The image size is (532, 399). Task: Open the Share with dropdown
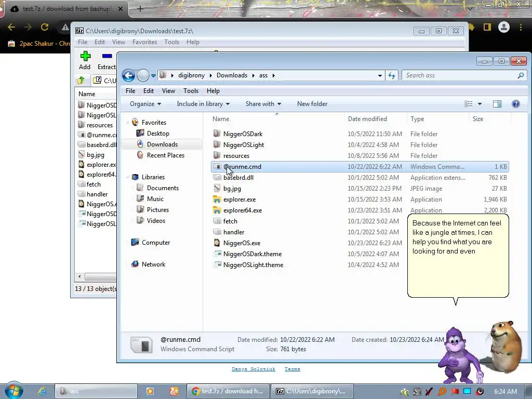click(263, 104)
